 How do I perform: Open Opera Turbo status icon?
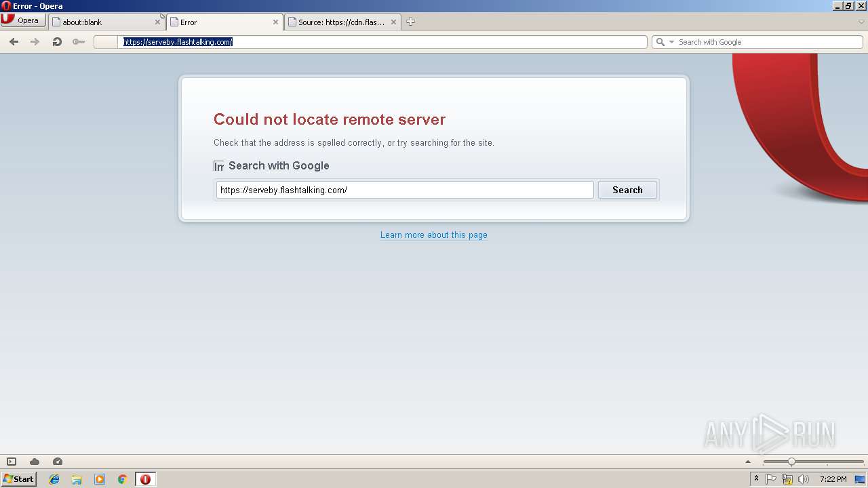[x=58, y=462]
